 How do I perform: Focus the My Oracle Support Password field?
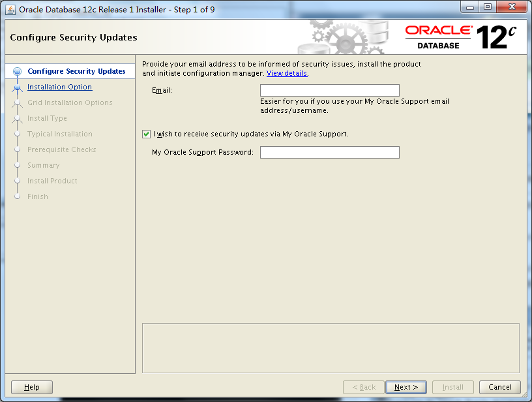330,152
